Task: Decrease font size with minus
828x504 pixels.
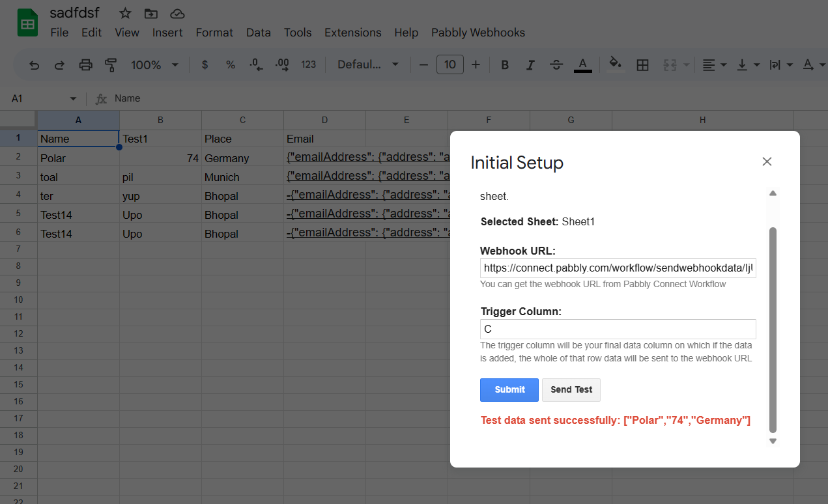Action: point(424,64)
